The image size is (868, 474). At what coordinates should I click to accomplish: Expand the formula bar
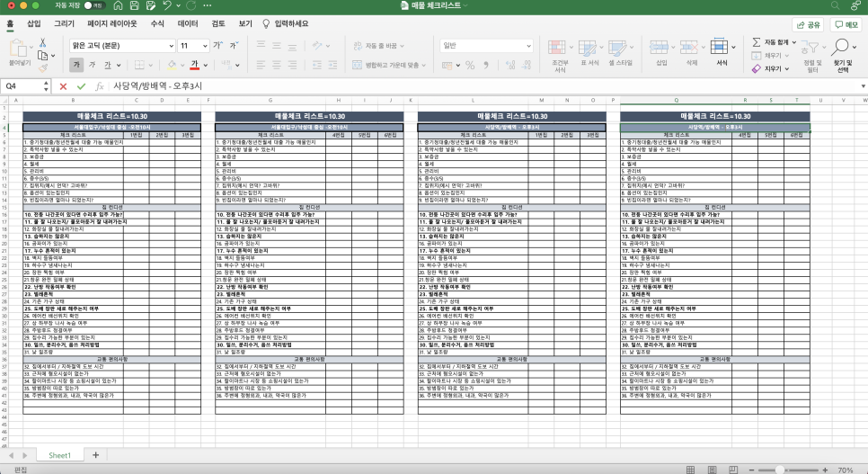click(x=863, y=86)
